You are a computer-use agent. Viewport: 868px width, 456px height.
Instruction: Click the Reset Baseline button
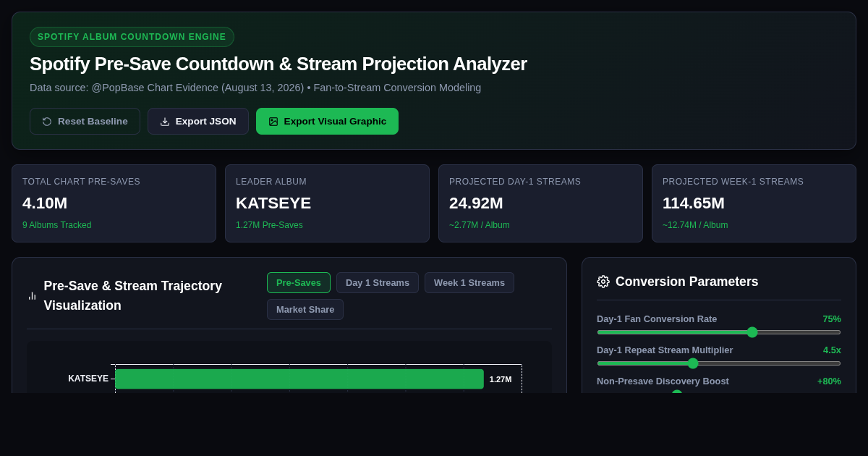85,122
